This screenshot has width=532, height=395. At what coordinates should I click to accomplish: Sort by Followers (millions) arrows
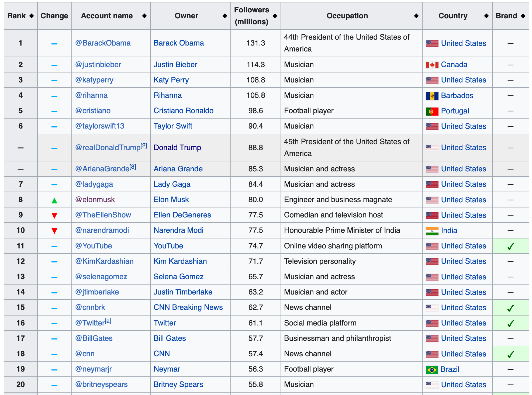275,16
